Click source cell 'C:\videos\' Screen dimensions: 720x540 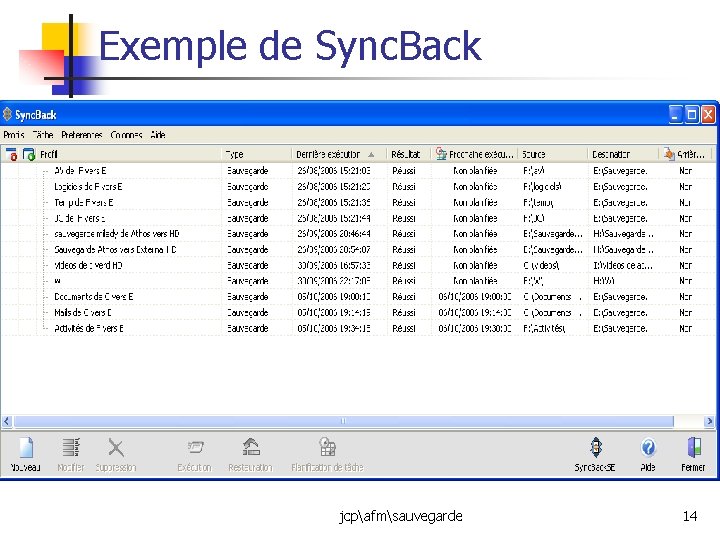[x=541, y=265]
